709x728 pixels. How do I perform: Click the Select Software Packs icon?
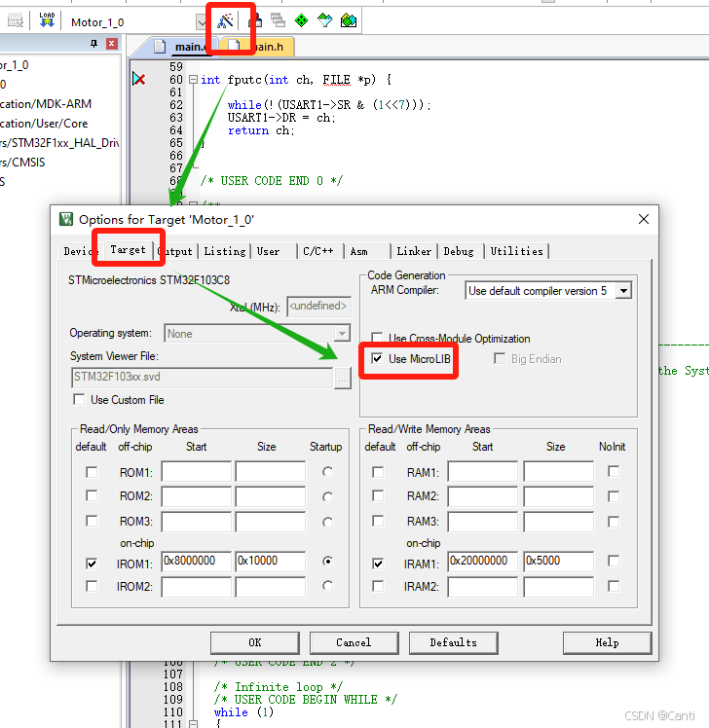coord(324,20)
